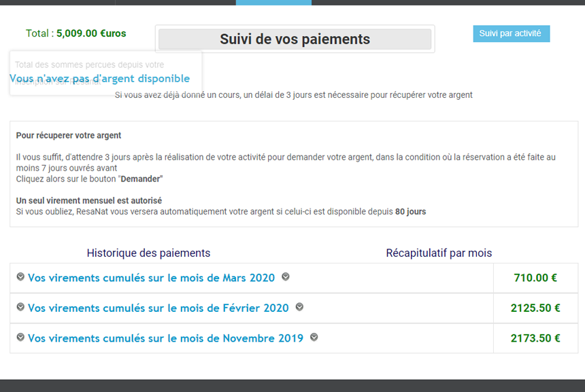Click the 'Pour récuperer votre argent' info heading
Image resolution: width=585 pixels, height=392 pixels.
coord(69,135)
